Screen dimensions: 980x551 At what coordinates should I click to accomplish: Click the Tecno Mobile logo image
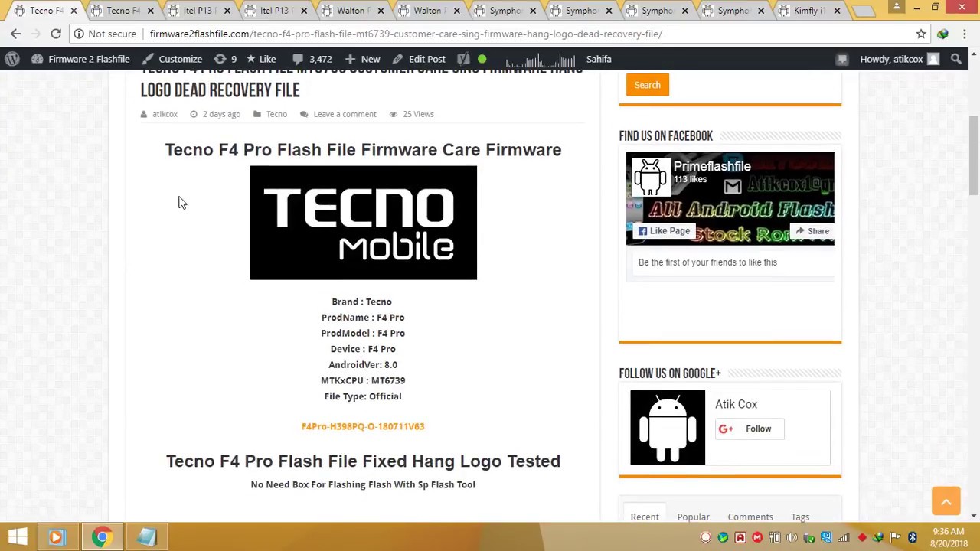(363, 223)
